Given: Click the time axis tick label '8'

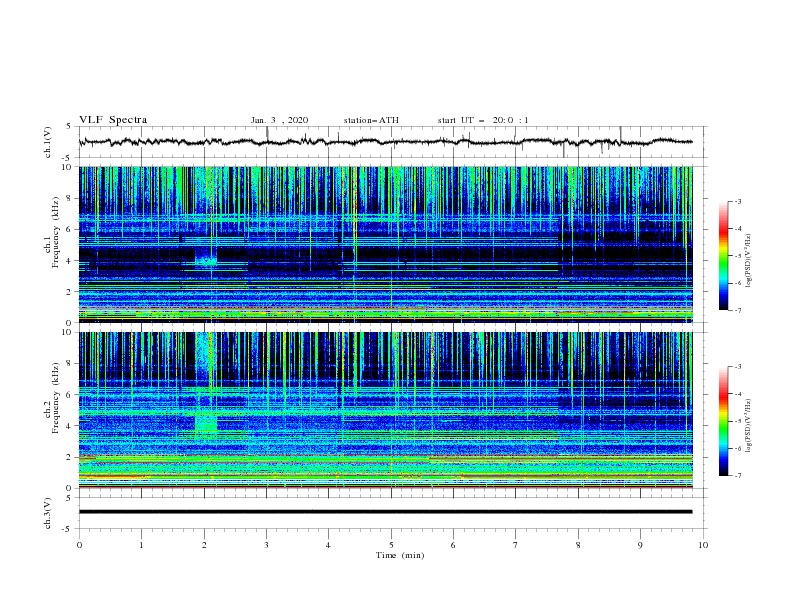Looking at the screenshot, I should (578, 545).
